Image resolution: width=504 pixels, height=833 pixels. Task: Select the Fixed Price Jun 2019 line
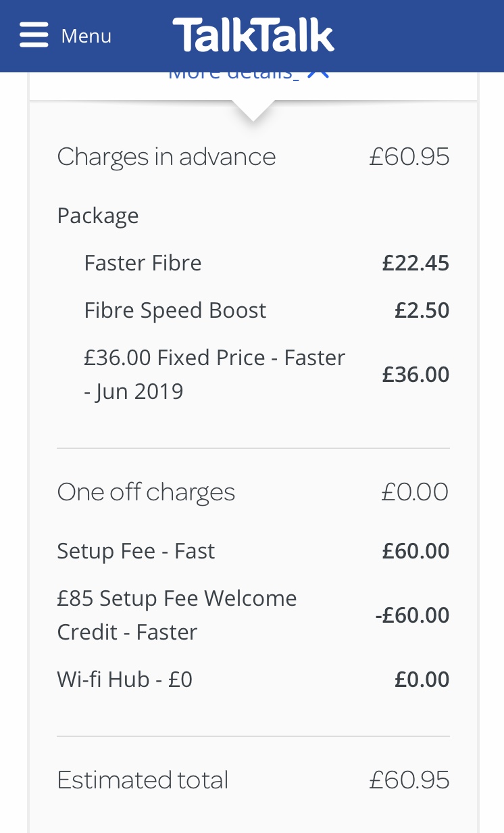click(x=214, y=375)
